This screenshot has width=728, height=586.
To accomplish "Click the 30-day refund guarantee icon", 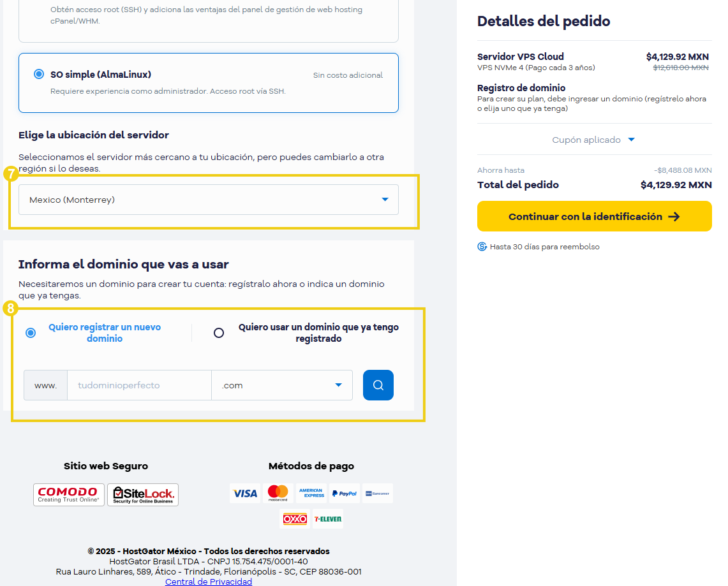I will coord(482,246).
